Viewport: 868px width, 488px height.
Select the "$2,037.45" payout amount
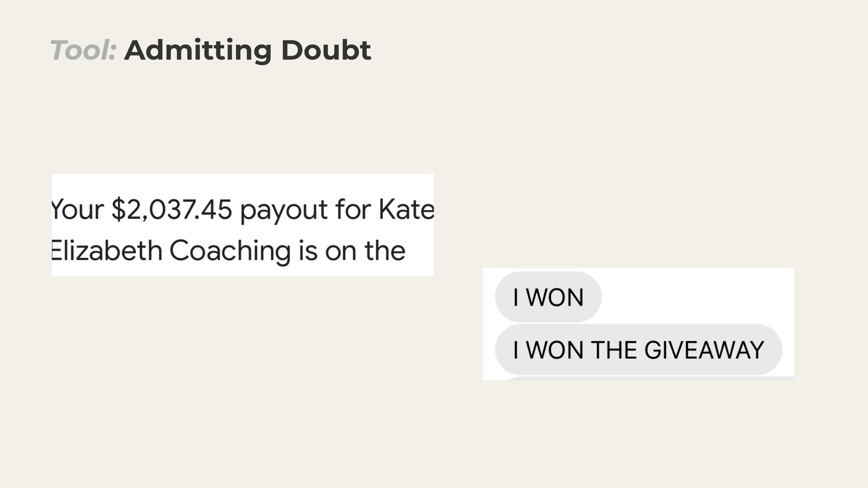click(172, 210)
